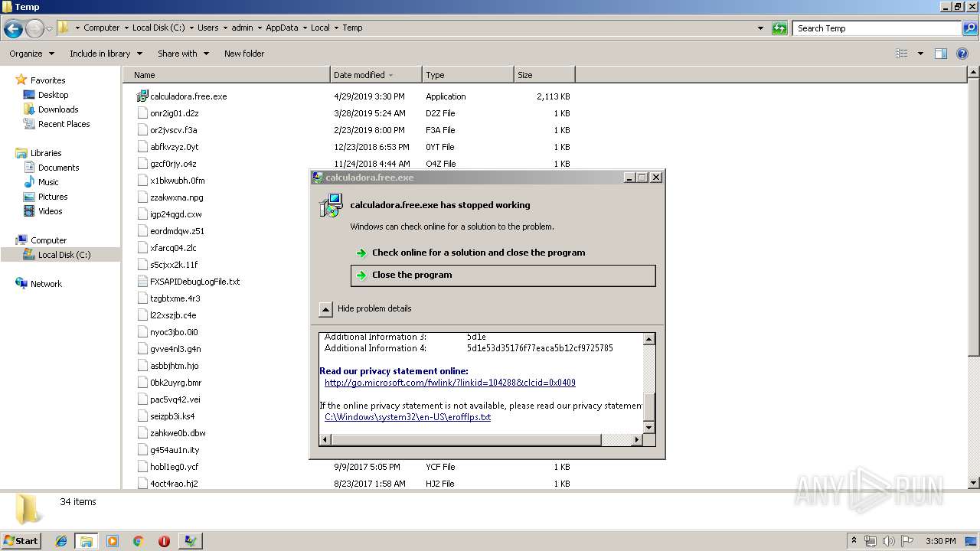Image resolution: width=980 pixels, height=551 pixels.
Task: Collapse Hide problem details expander
Action: pos(325,309)
